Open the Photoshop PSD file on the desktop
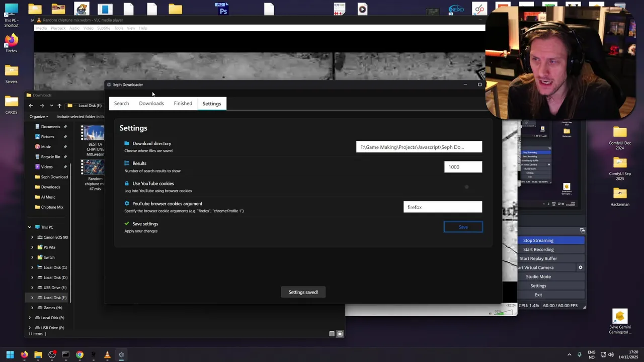The height and width of the screenshot is (362, 644). [x=223, y=9]
